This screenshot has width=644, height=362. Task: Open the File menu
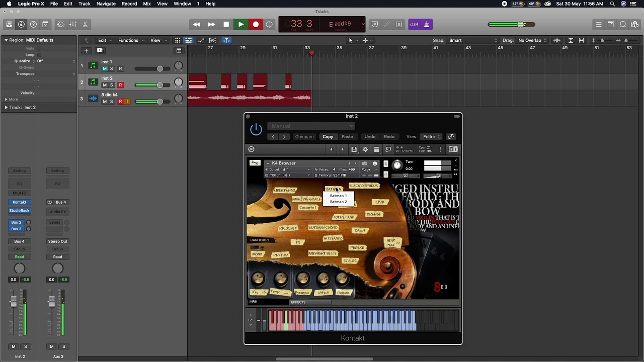click(x=54, y=4)
